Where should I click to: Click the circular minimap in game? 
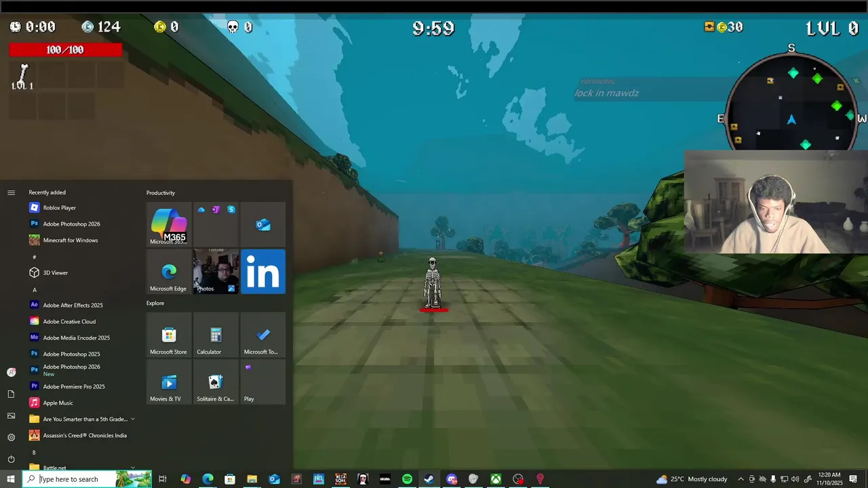point(791,102)
